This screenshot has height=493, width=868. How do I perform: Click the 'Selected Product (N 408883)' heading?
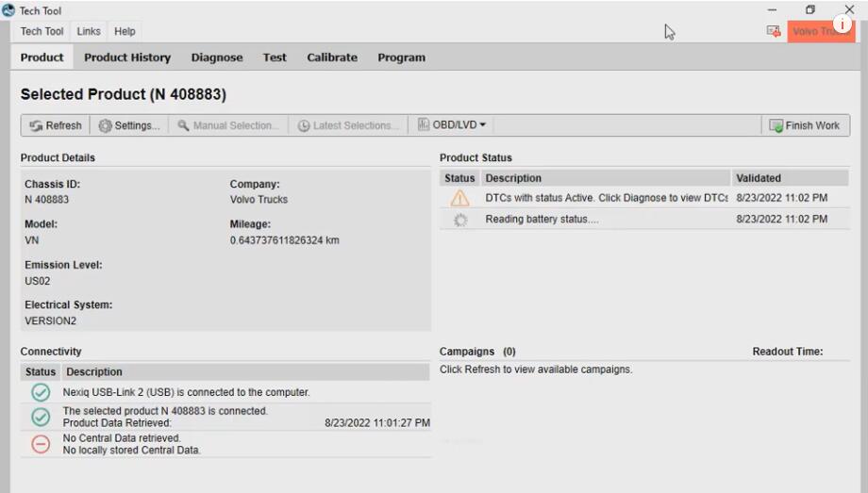click(124, 94)
